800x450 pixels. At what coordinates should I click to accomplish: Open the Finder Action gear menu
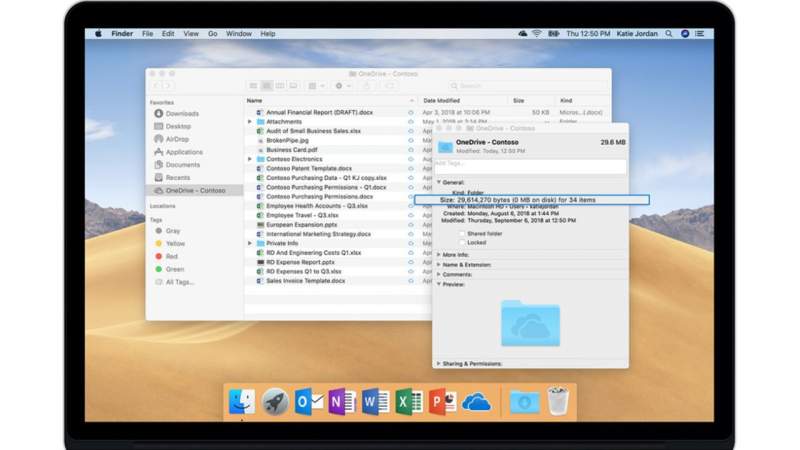(342, 86)
